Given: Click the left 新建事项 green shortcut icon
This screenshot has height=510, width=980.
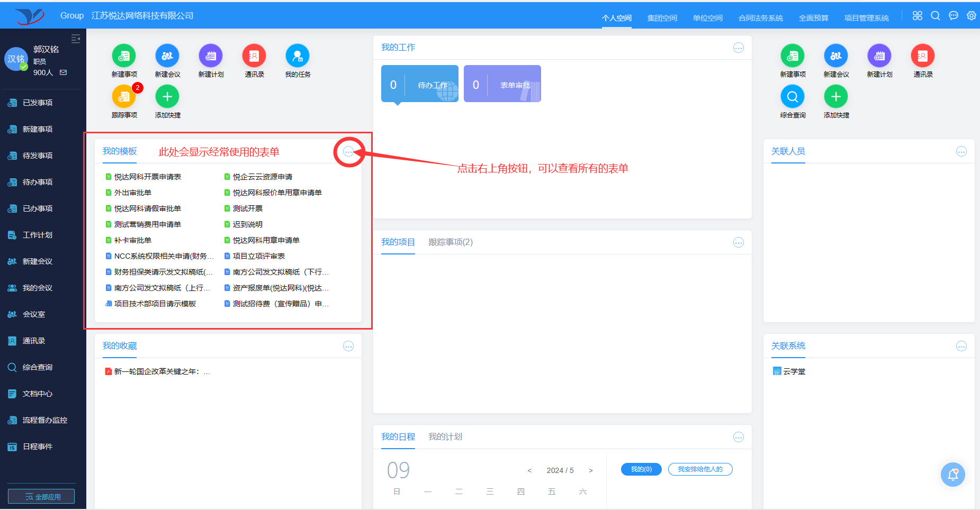Looking at the screenshot, I should pos(124,56).
